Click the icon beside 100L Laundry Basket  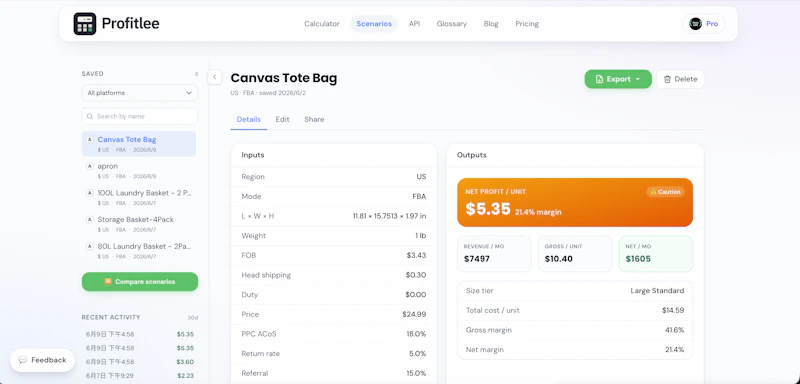[90, 193]
